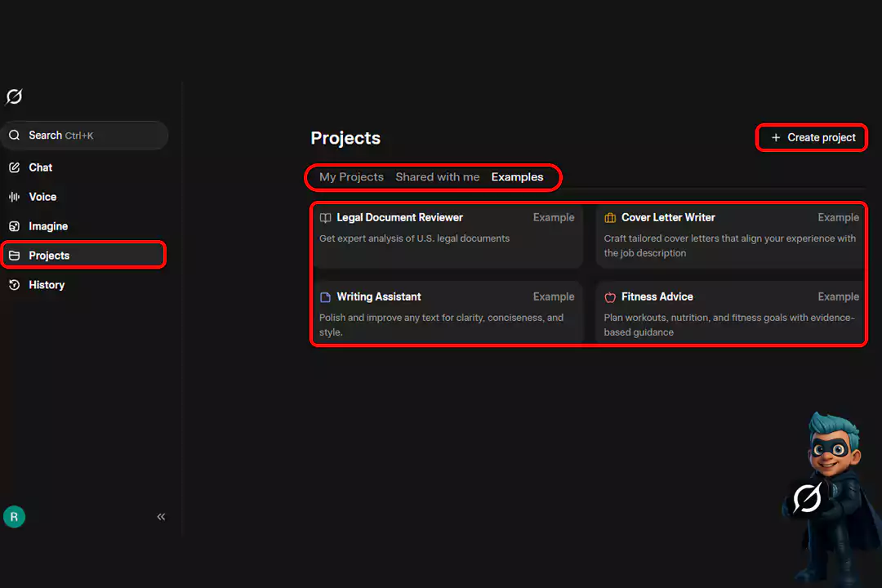Open the Imagine image generator
The width and height of the screenshot is (882, 588).
(47, 226)
